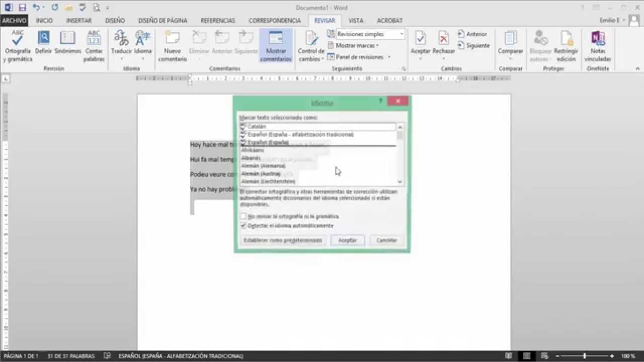Click the Save icon in quick access toolbar
This screenshot has width=644, height=362.
tap(22, 8)
